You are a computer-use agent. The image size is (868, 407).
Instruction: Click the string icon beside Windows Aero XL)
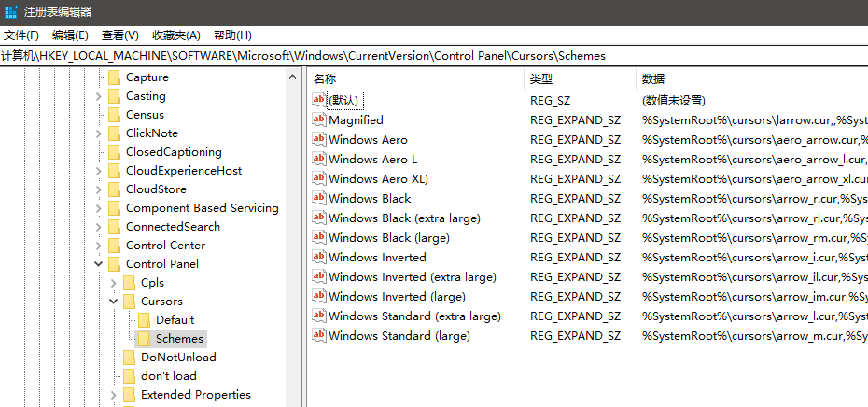pyautogui.click(x=319, y=178)
